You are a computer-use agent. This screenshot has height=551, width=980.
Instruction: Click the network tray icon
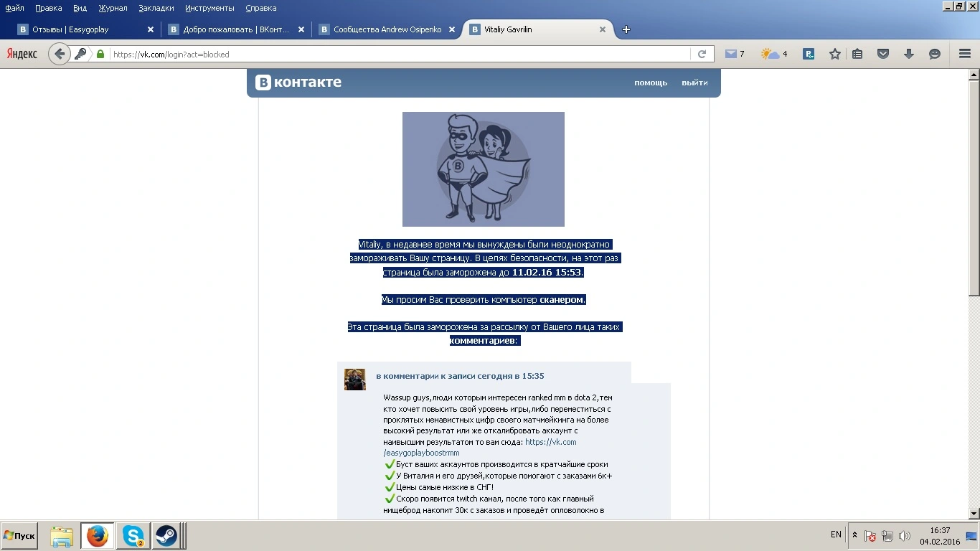coord(887,536)
